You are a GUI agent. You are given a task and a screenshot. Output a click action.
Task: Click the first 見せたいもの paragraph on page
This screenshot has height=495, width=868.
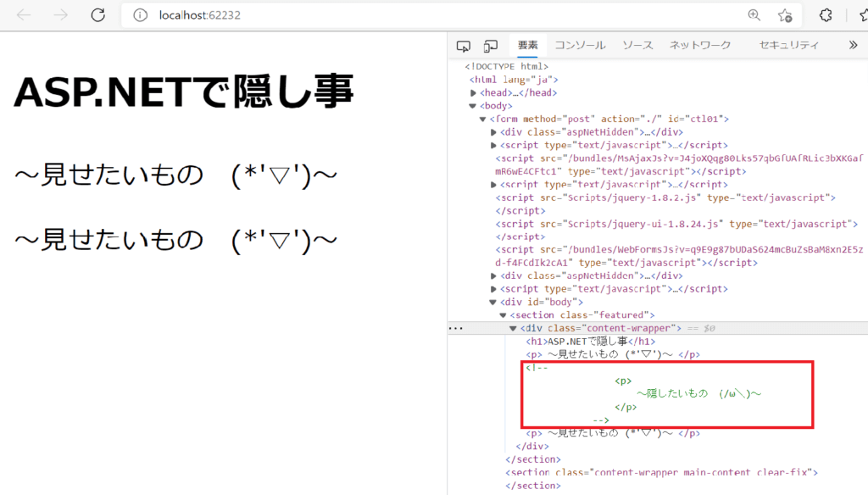[176, 175]
